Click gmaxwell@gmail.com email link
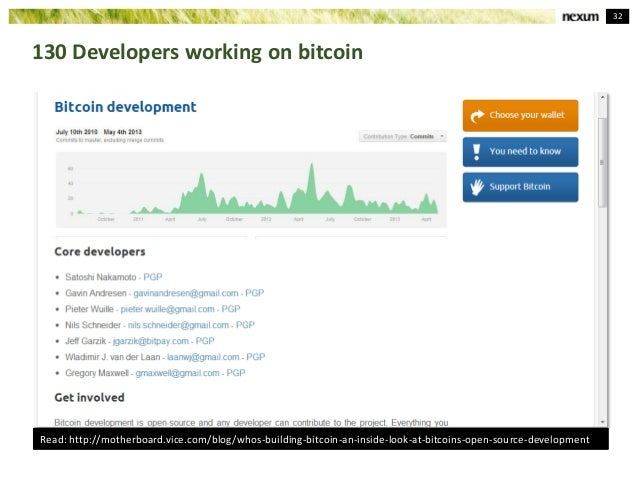Viewport: 638px width, 479px height. pyautogui.click(x=177, y=373)
